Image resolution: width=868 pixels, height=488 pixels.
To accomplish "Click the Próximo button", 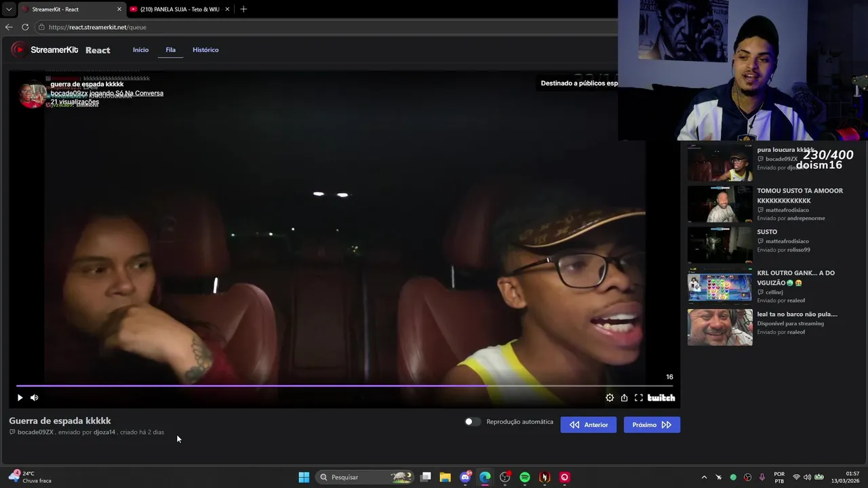I will pos(652,425).
